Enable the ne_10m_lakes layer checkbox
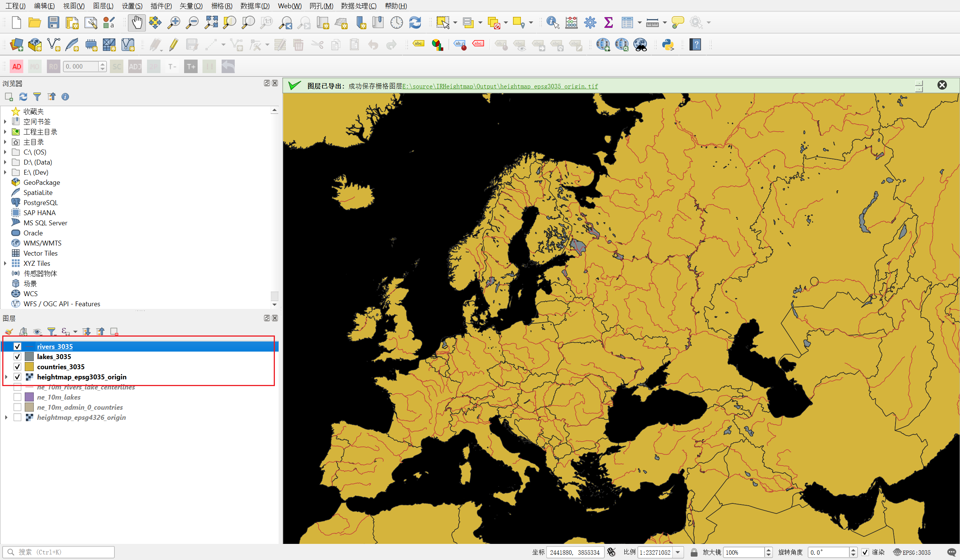This screenshot has width=960, height=560. click(18, 397)
